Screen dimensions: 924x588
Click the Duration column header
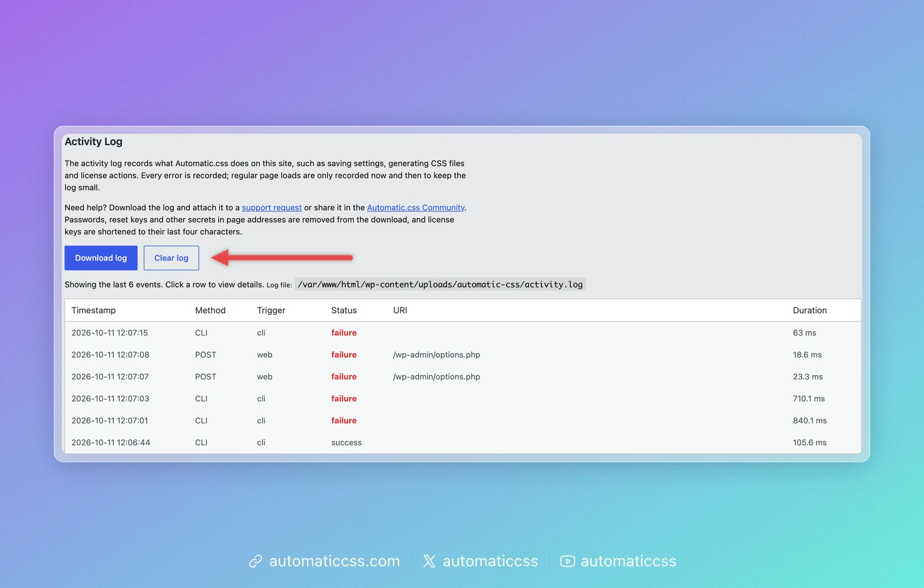pyautogui.click(x=810, y=310)
